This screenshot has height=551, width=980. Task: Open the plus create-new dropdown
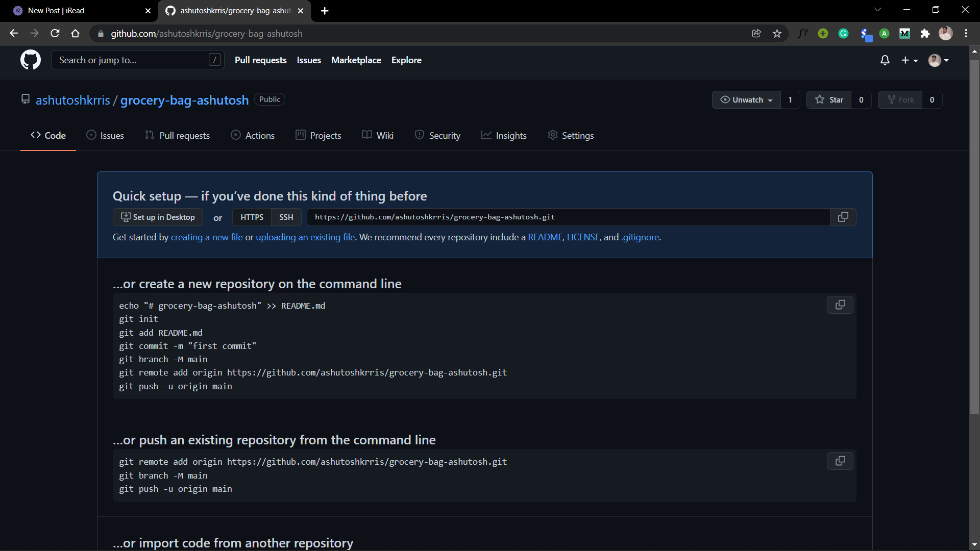(909, 60)
